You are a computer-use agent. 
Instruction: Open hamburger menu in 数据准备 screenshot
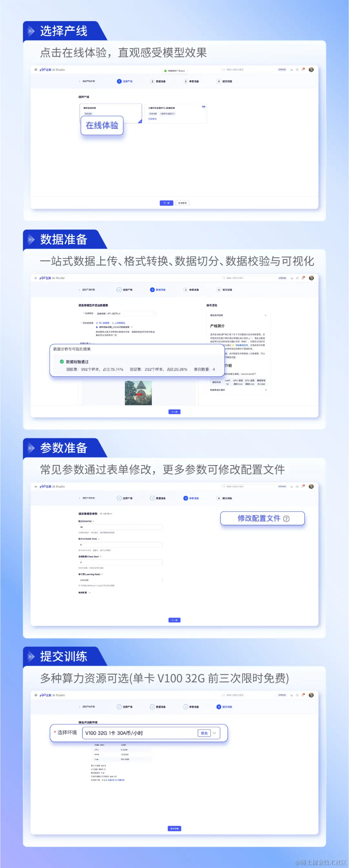pos(36,278)
